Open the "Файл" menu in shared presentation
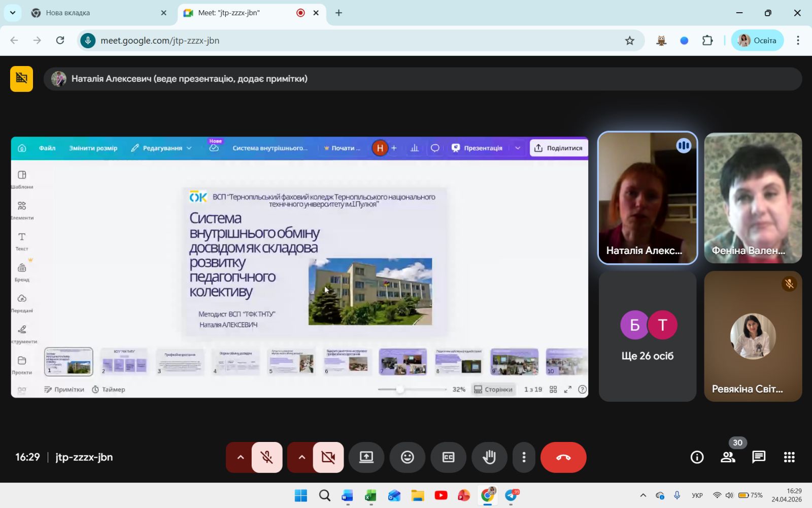This screenshot has height=508, width=812. click(47, 148)
